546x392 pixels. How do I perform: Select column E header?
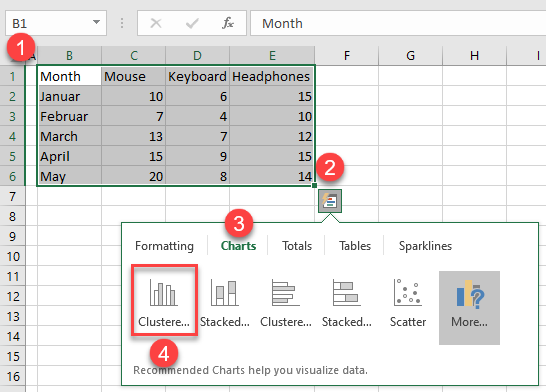point(272,55)
